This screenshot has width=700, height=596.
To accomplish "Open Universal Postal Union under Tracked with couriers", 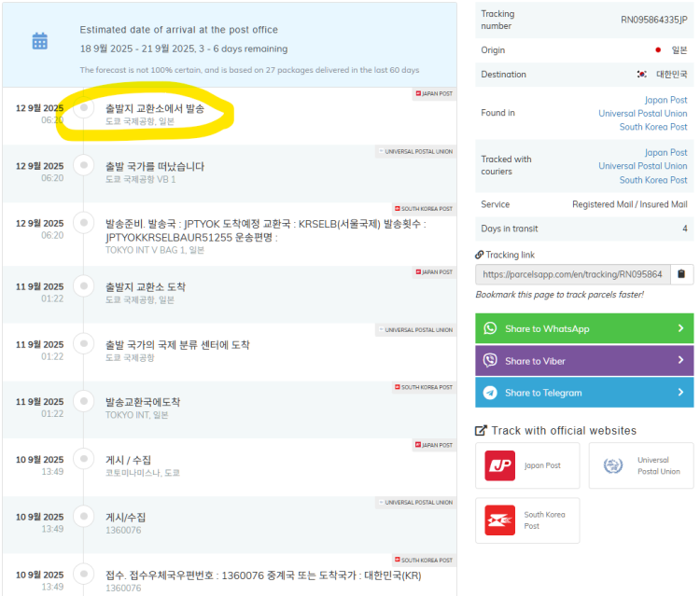I will tap(643, 166).
